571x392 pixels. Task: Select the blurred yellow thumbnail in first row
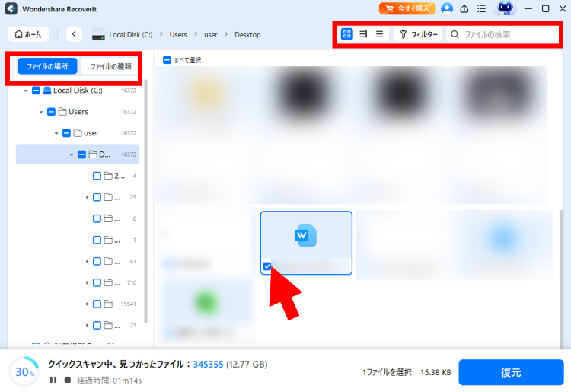[x=206, y=93]
